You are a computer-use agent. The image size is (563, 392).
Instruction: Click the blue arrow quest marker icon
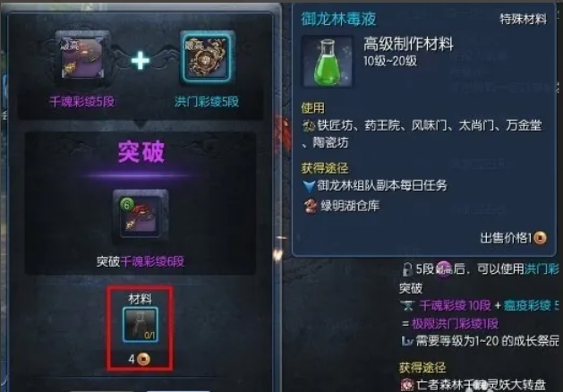309,186
